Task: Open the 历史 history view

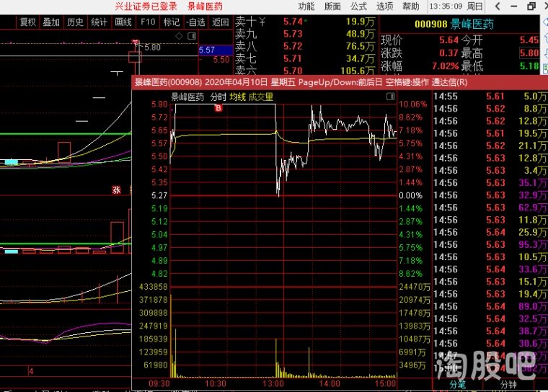Action: 75,22
